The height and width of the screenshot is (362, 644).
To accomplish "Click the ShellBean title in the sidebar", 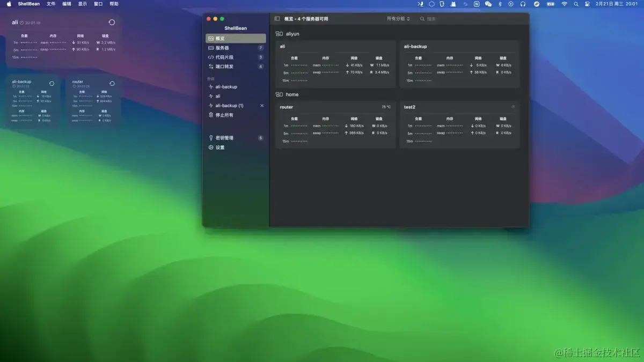I will [236, 28].
